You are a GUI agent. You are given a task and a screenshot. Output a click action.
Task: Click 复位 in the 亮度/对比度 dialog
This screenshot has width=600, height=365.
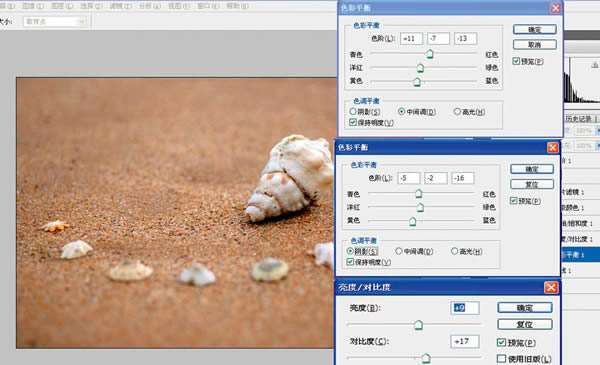click(525, 324)
